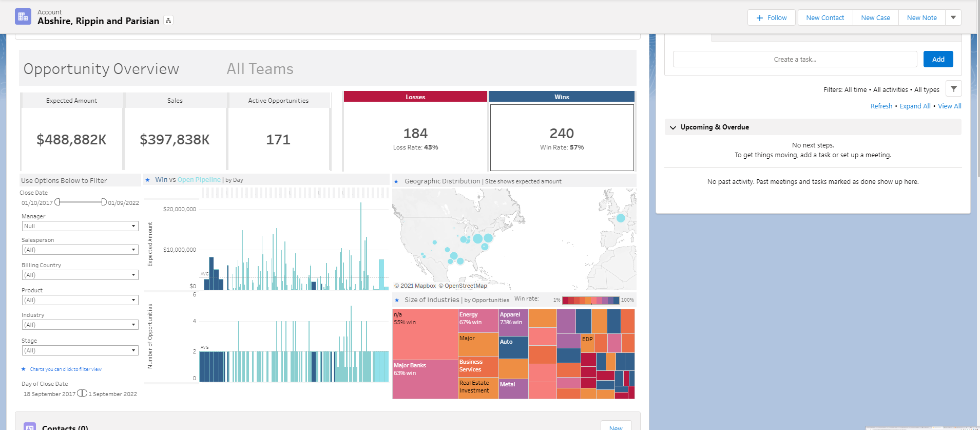Click the Win rate color legend bar
This screenshot has height=430, width=980.
click(x=591, y=300)
